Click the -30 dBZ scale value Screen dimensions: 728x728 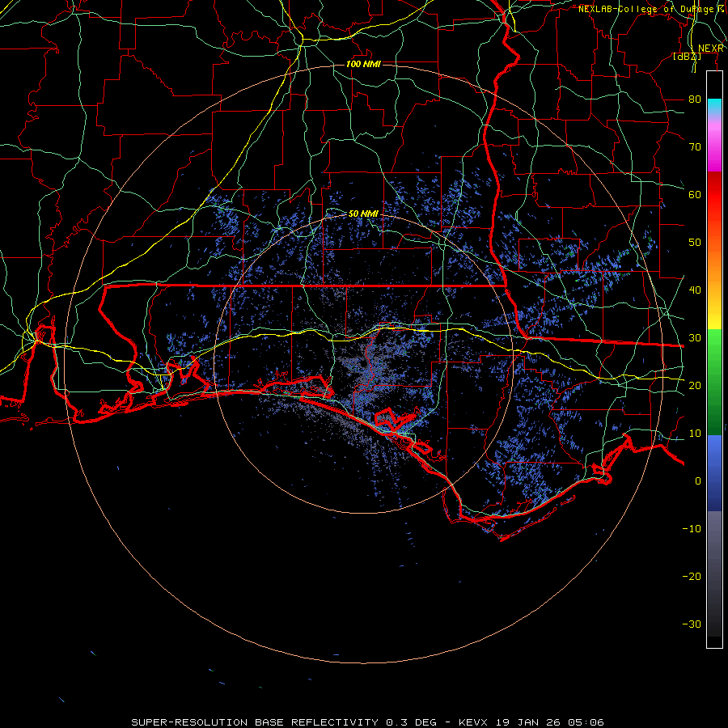[x=692, y=624]
